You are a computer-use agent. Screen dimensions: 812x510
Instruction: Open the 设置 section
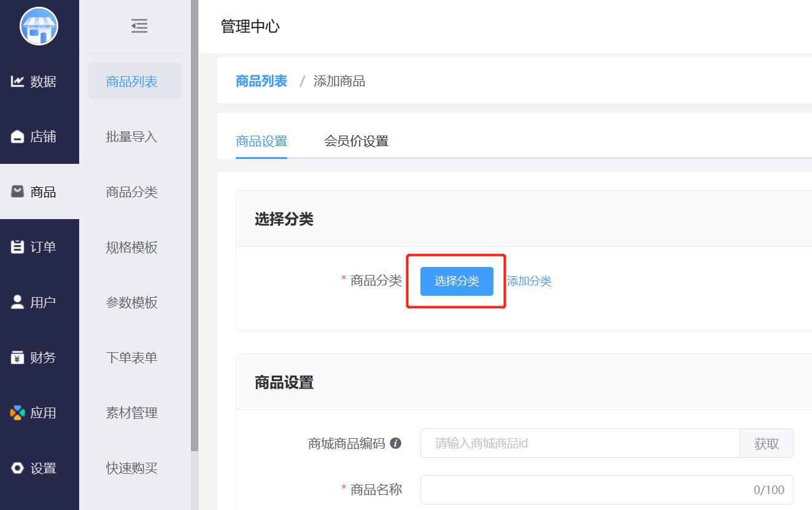(x=43, y=468)
